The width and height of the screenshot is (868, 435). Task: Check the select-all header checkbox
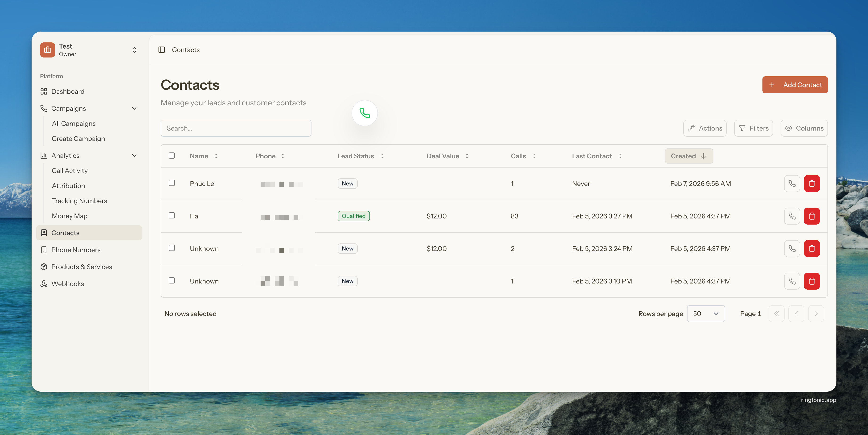point(172,156)
